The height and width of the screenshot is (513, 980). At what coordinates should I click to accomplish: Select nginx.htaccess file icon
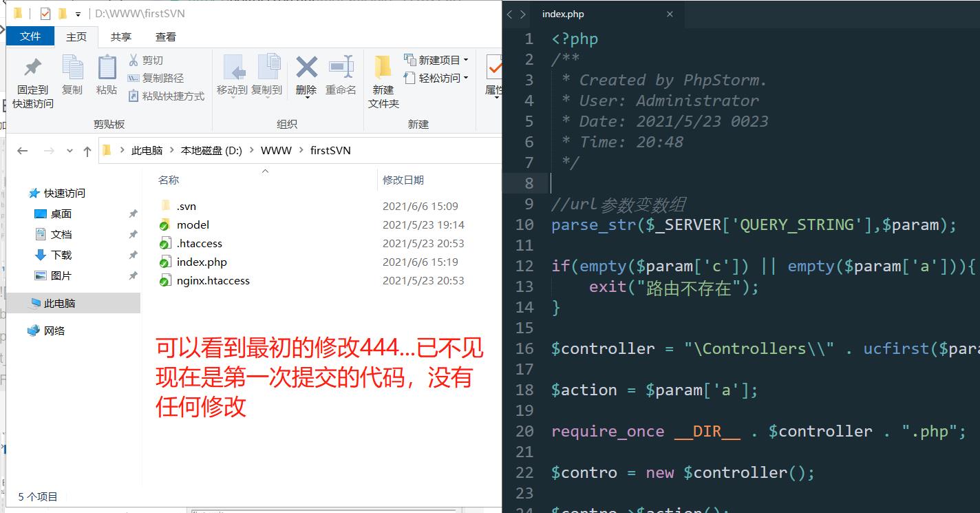[164, 281]
